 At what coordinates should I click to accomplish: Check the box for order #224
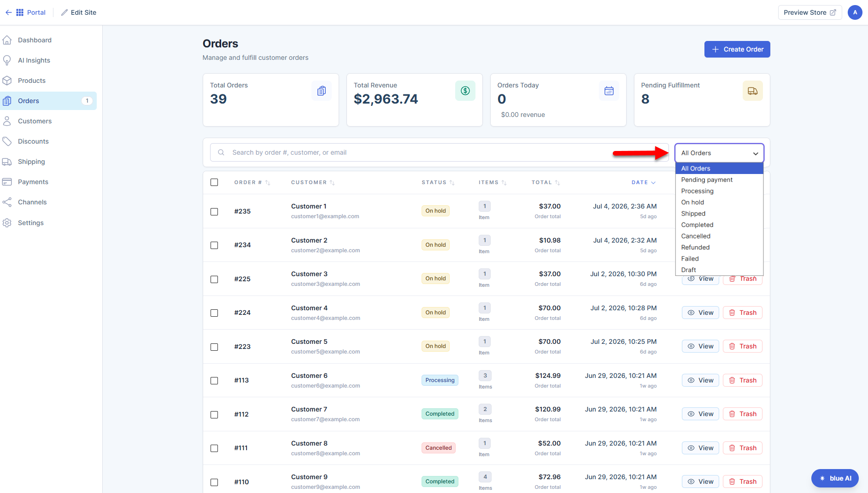pyautogui.click(x=214, y=313)
